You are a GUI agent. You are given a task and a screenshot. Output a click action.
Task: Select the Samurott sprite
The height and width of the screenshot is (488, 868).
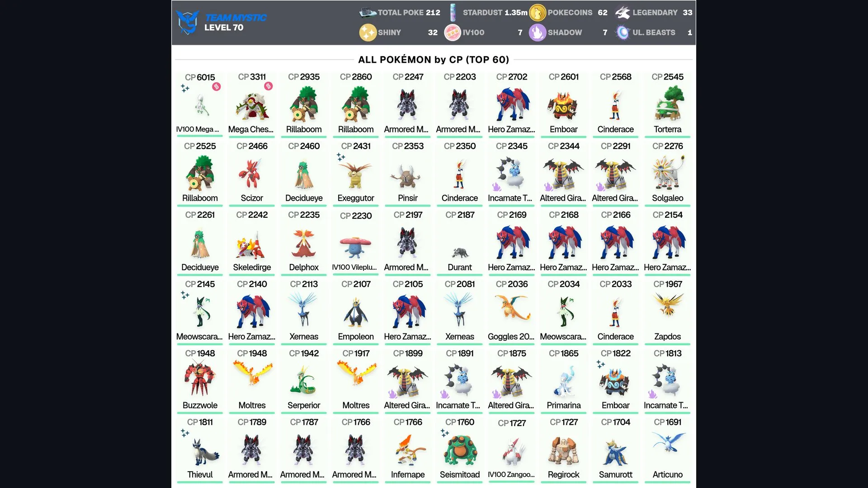pyautogui.click(x=615, y=453)
